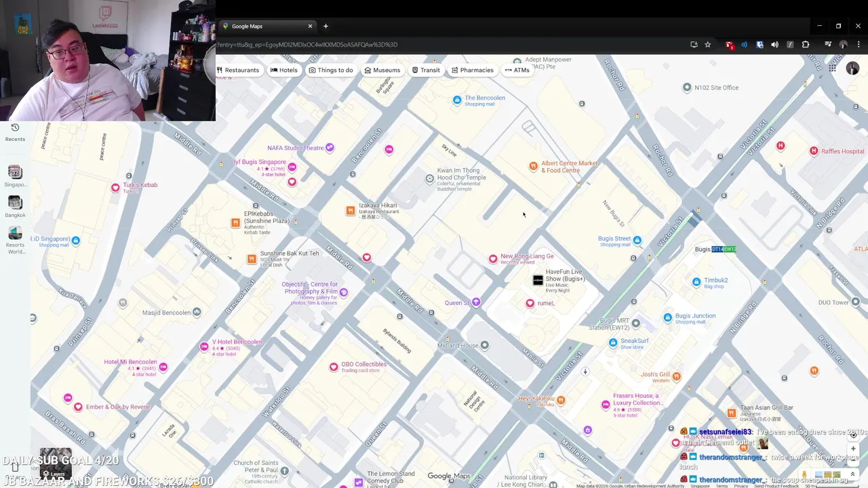Image resolution: width=868 pixels, height=488 pixels.
Task: Open the speaker volume extension
Action: click(x=774, y=45)
